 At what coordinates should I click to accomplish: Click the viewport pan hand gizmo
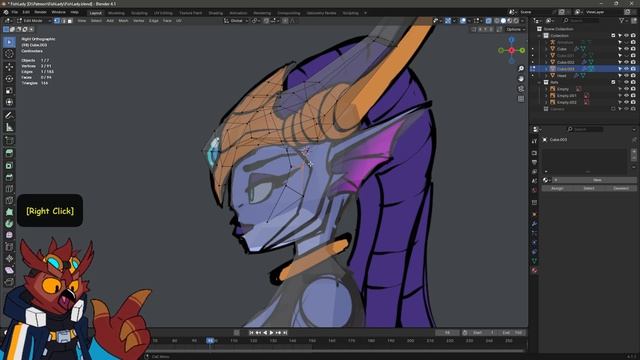[521, 79]
